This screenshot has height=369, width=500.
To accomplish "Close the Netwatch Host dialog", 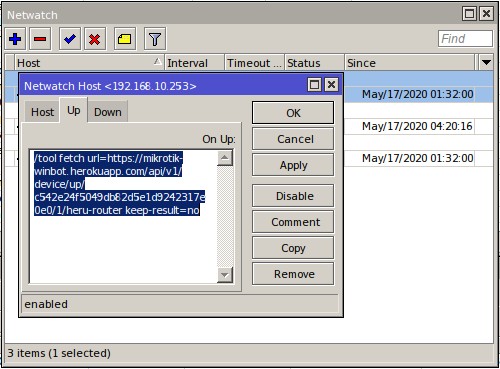I will [x=332, y=85].
